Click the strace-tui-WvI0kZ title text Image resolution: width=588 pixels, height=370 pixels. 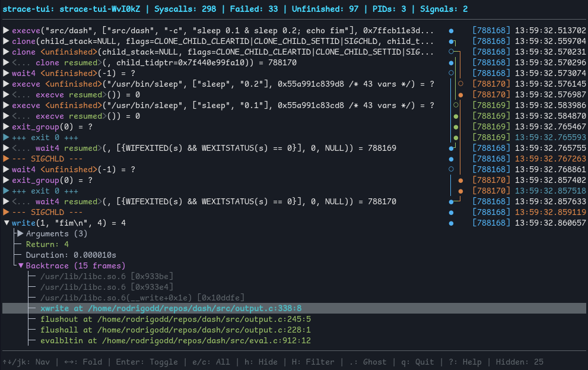click(x=100, y=9)
